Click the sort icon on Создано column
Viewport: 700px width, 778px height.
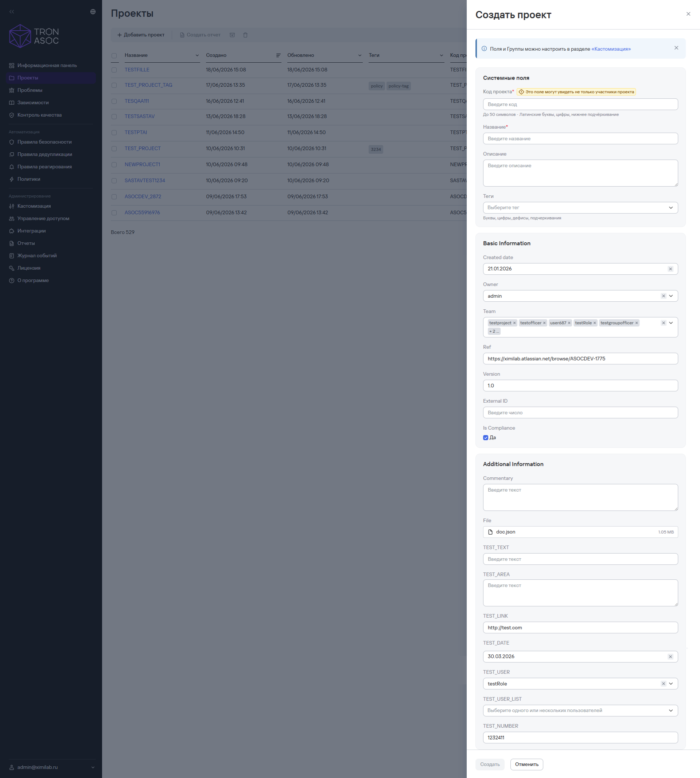tap(278, 55)
